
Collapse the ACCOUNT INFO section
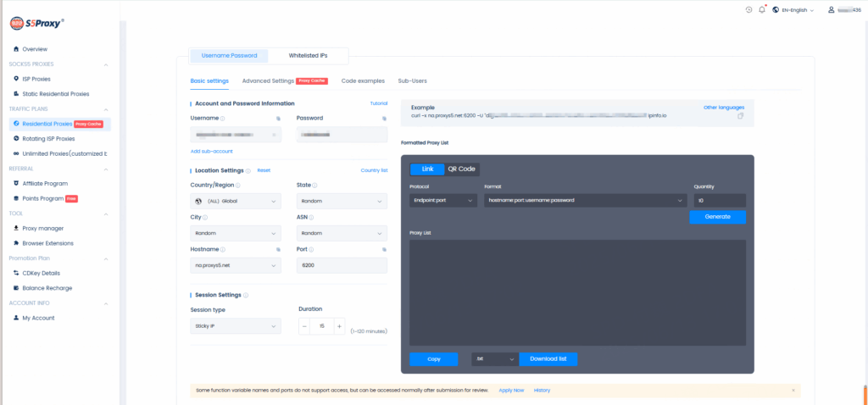[x=106, y=303]
